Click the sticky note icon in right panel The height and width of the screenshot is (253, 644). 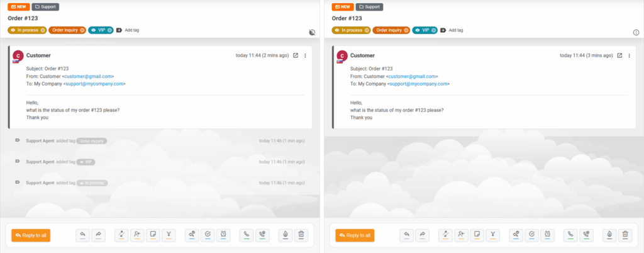tap(477, 235)
